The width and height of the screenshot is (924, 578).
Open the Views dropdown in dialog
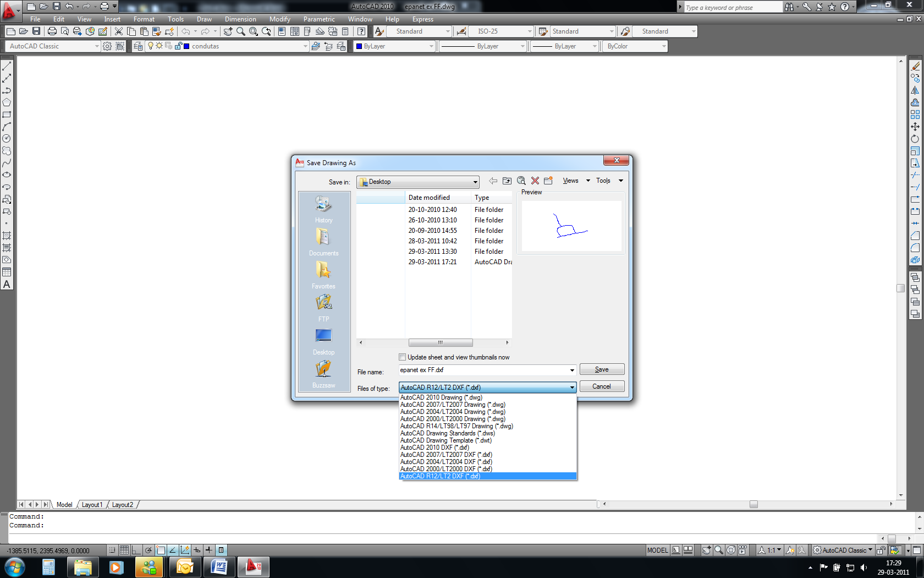click(576, 181)
